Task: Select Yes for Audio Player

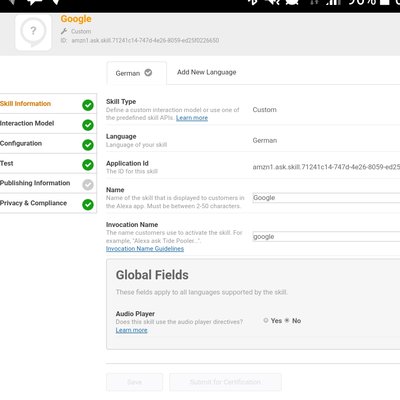Action: tap(266, 320)
